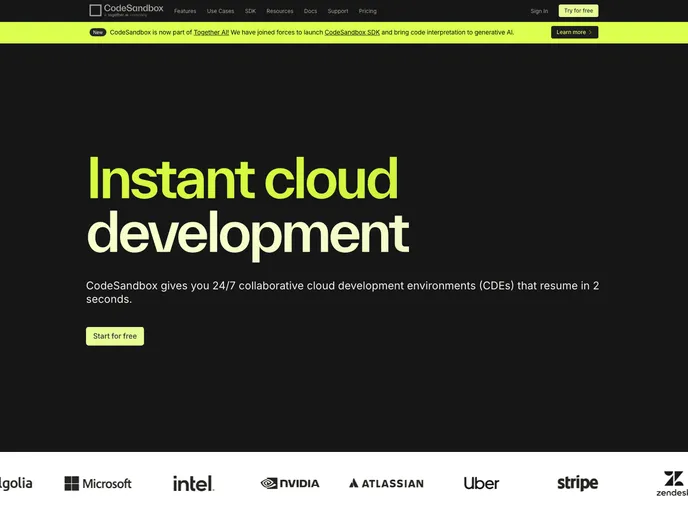688x512 pixels.
Task: Click the Try for free button
Action: [x=578, y=11]
